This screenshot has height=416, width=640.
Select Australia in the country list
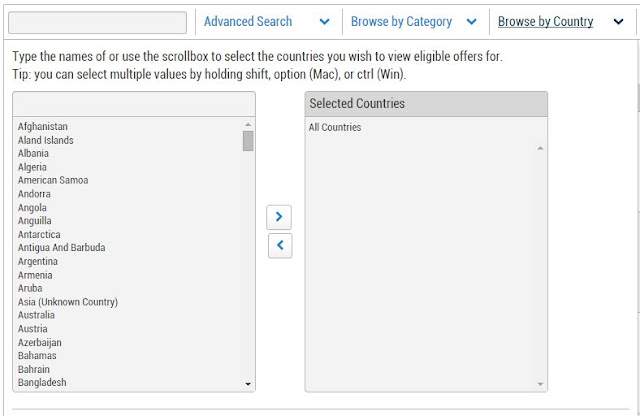tap(36, 315)
